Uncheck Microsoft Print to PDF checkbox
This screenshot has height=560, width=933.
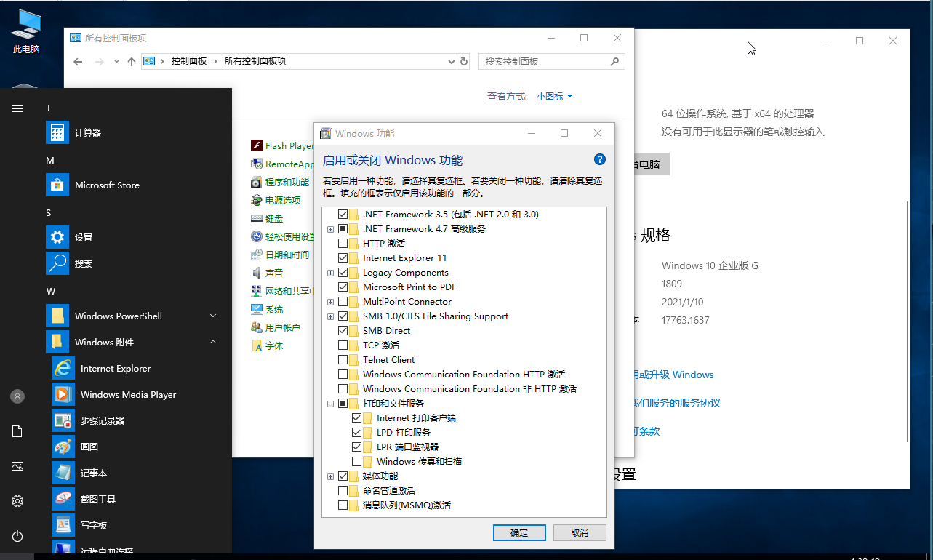pyautogui.click(x=343, y=287)
